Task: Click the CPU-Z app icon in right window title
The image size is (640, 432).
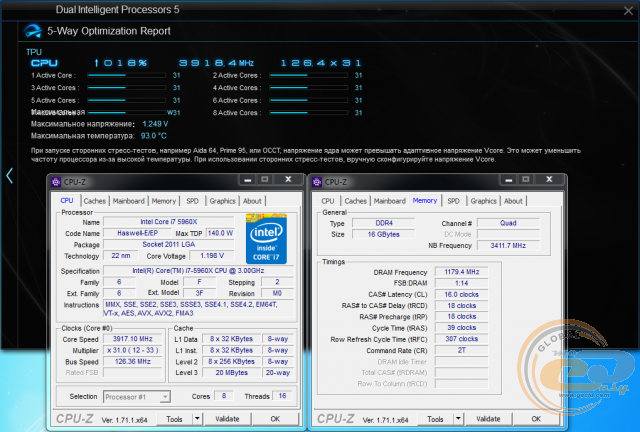Action: (x=317, y=182)
